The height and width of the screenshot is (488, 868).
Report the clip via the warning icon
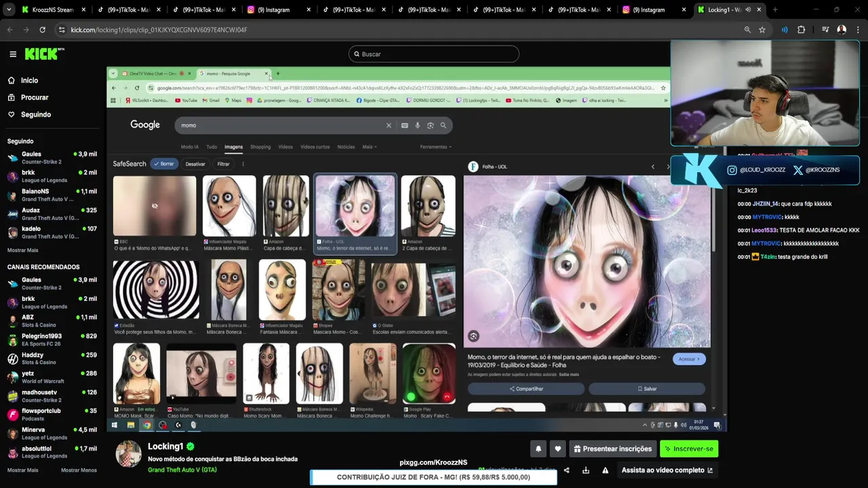click(x=606, y=470)
